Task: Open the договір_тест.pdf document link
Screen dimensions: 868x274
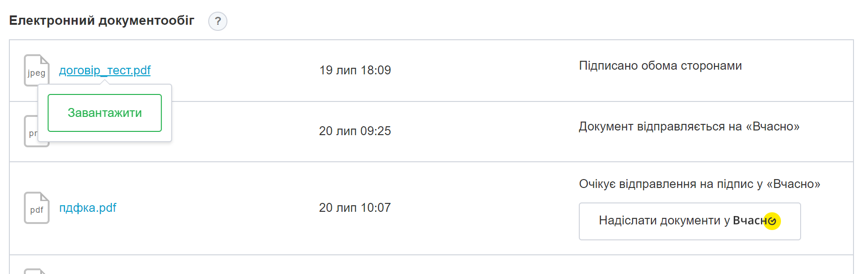Action: 105,70
